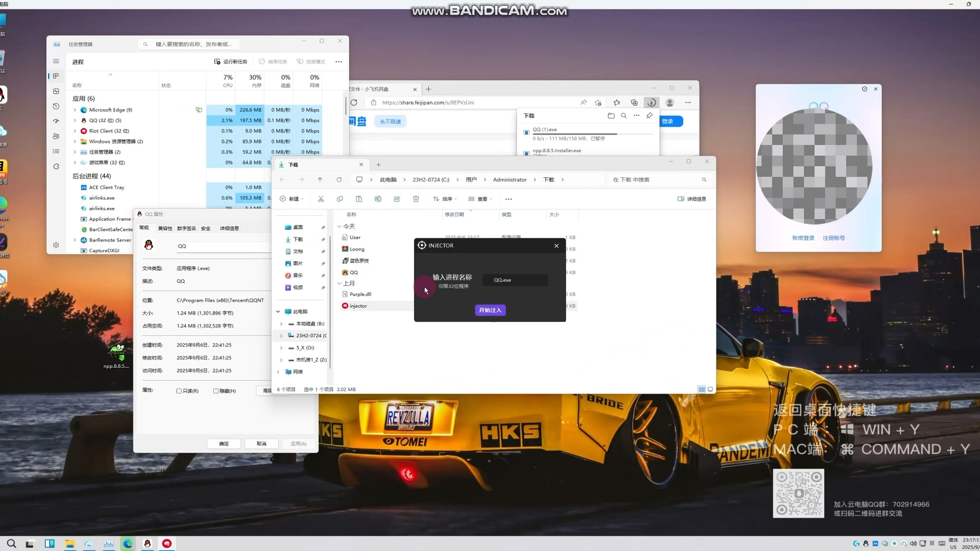
Task: Open Windows taskbar search icon
Action: (x=11, y=543)
